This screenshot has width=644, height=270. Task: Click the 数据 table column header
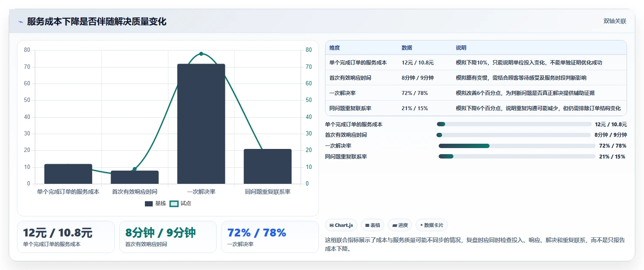click(407, 47)
